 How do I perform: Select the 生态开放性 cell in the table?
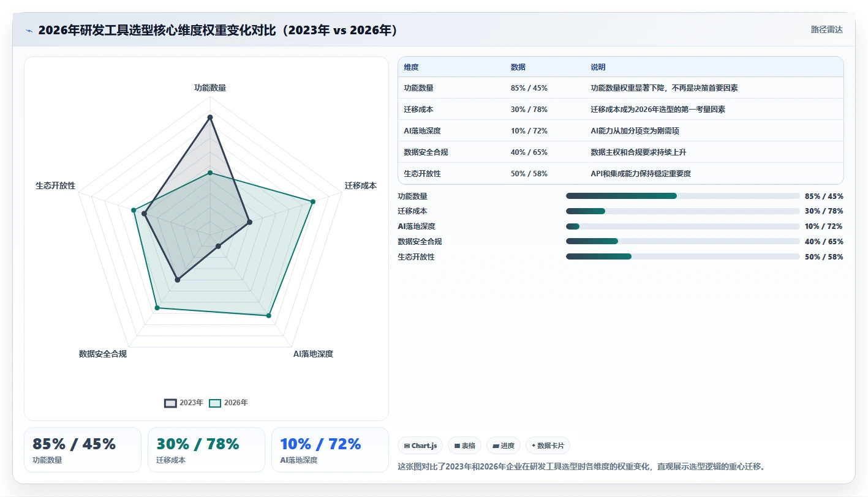click(x=423, y=174)
